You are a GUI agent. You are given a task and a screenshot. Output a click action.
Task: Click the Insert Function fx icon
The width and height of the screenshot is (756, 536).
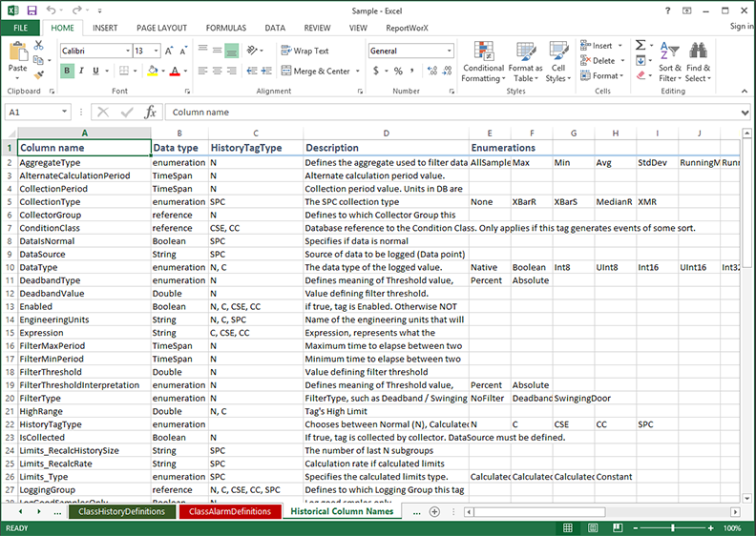point(150,113)
